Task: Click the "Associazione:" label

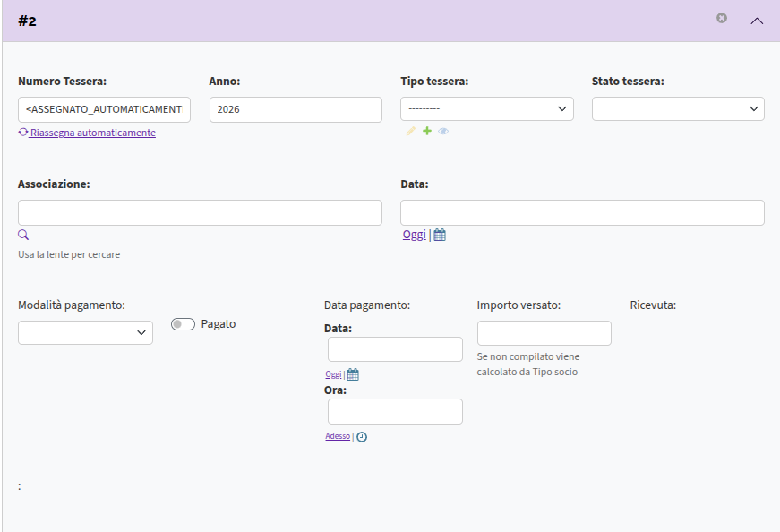Action: (x=54, y=184)
